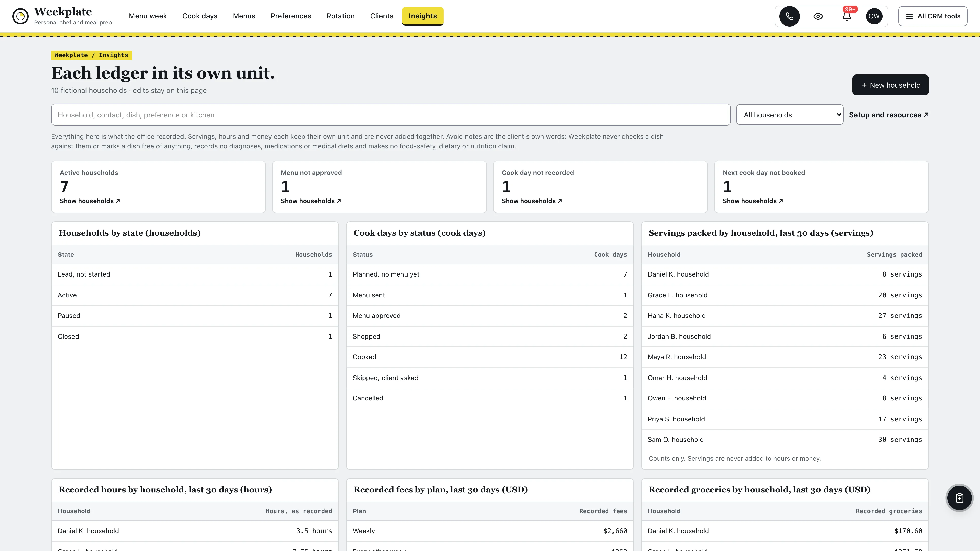Click the 'Servings packed' column header
This screenshot has height=551, width=980.
click(894, 254)
